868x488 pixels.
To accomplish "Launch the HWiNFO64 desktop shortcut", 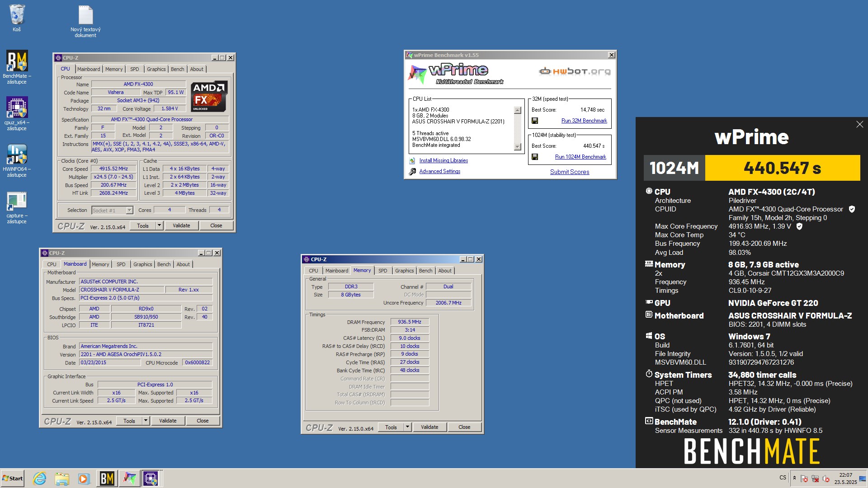I will tap(17, 160).
